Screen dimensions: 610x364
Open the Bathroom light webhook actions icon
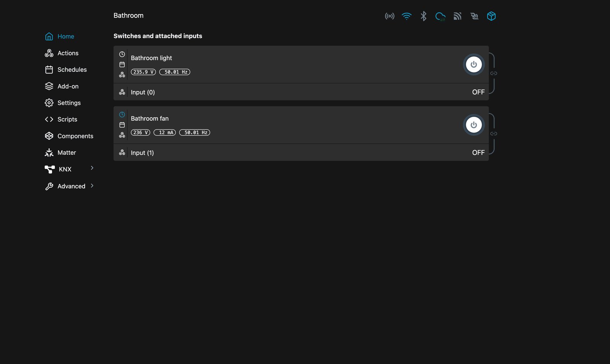(x=122, y=75)
